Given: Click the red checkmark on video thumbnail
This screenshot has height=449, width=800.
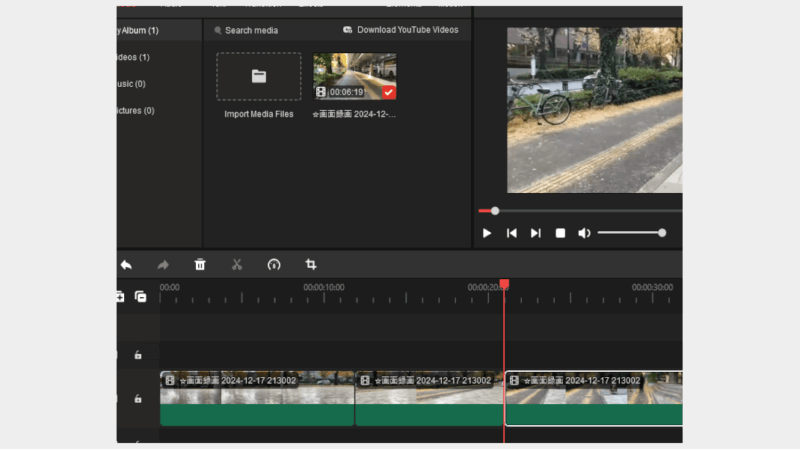Looking at the screenshot, I should (x=389, y=92).
